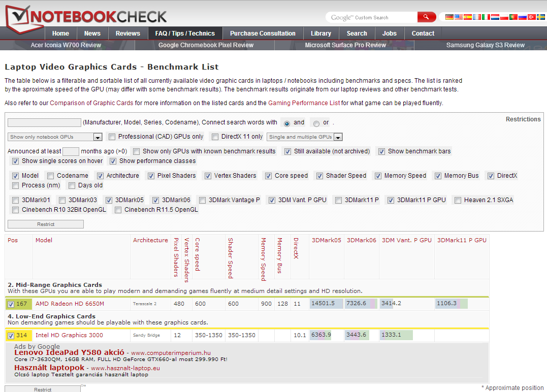Open Intel HD Graphics 3000 model link

pyautogui.click(x=69, y=335)
